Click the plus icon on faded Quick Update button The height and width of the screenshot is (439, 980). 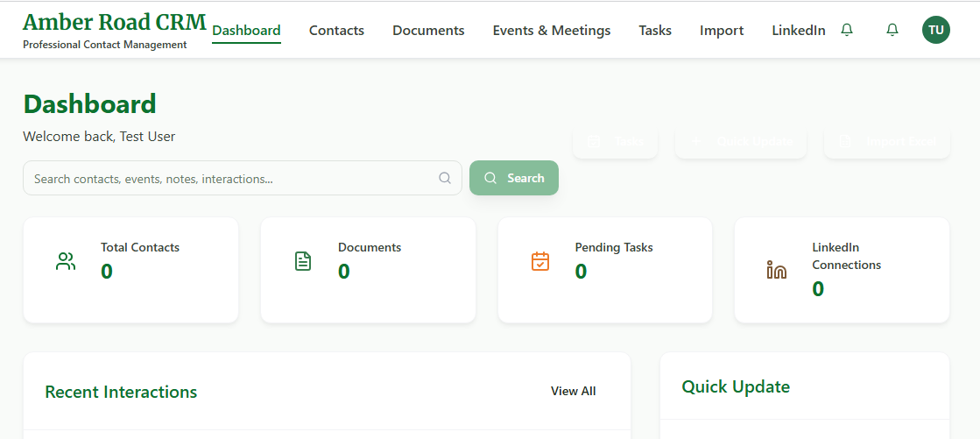tap(697, 141)
